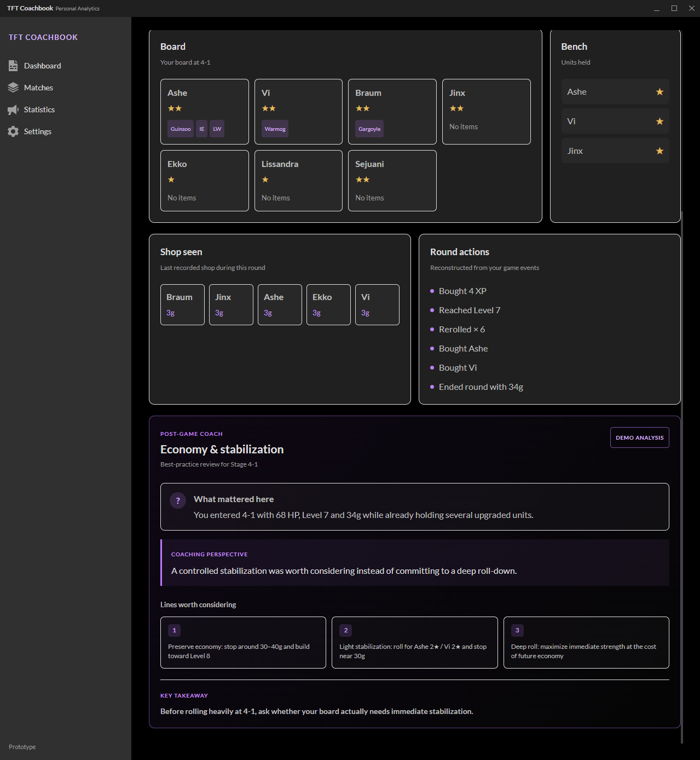Choose the Light stabilization line card

(415, 642)
